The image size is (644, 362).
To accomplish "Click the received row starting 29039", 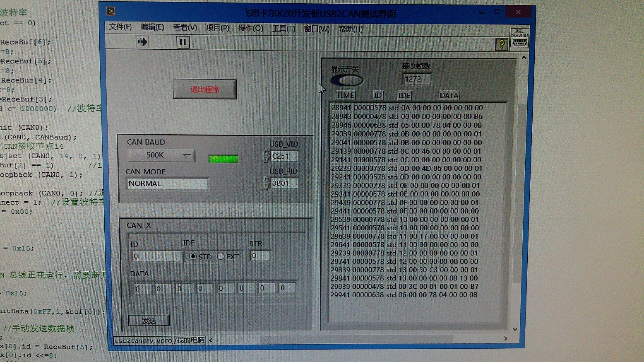I will (x=406, y=134).
